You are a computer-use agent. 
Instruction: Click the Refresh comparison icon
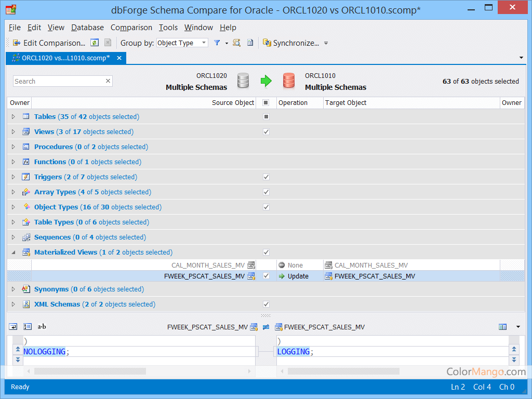click(94, 43)
